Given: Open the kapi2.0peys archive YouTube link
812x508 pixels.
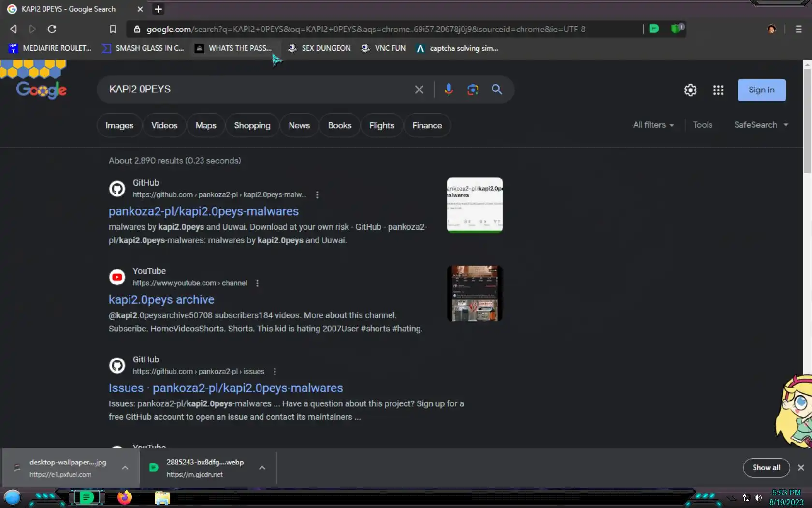Looking at the screenshot, I should (x=161, y=300).
